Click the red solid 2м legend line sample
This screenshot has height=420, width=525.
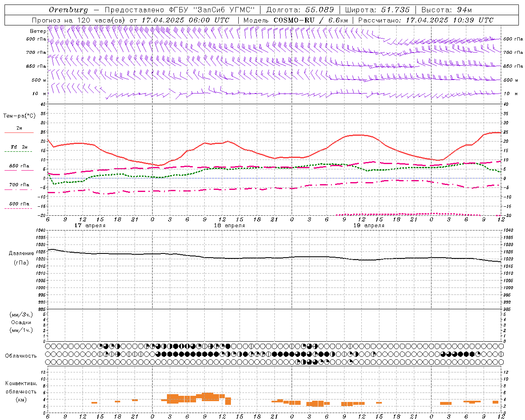[x=19, y=133]
